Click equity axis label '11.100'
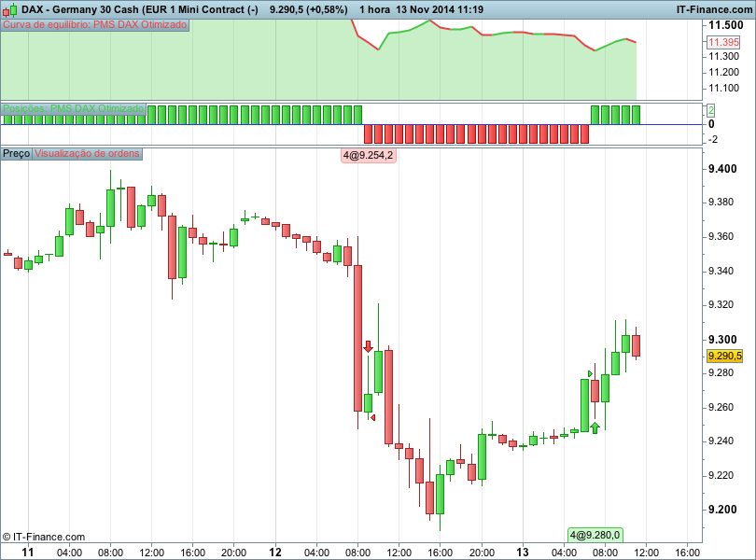 723,89
